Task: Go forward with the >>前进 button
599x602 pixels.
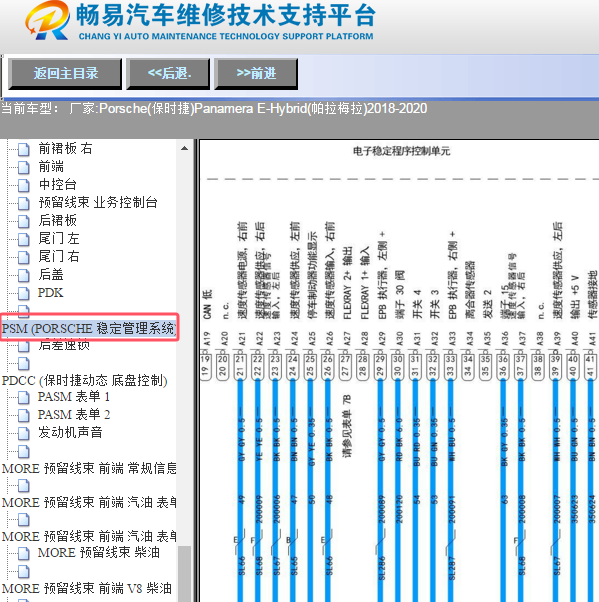Action: pyautogui.click(x=256, y=74)
